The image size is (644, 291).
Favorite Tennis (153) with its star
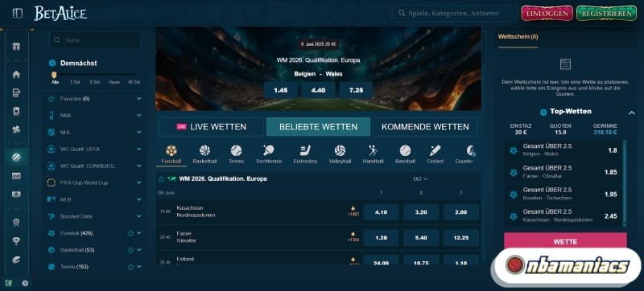(x=130, y=267)
